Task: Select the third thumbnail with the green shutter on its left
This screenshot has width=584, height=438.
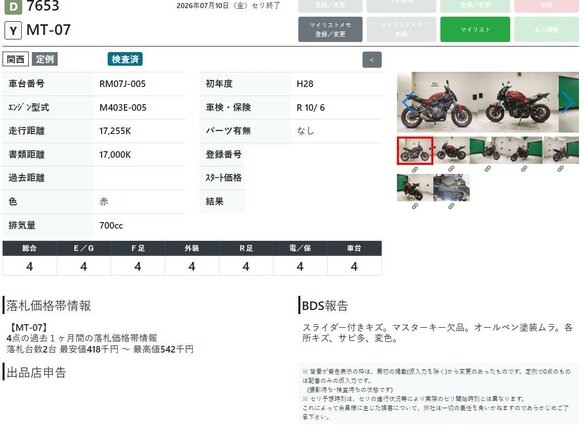Action: (x=488, y=150)
